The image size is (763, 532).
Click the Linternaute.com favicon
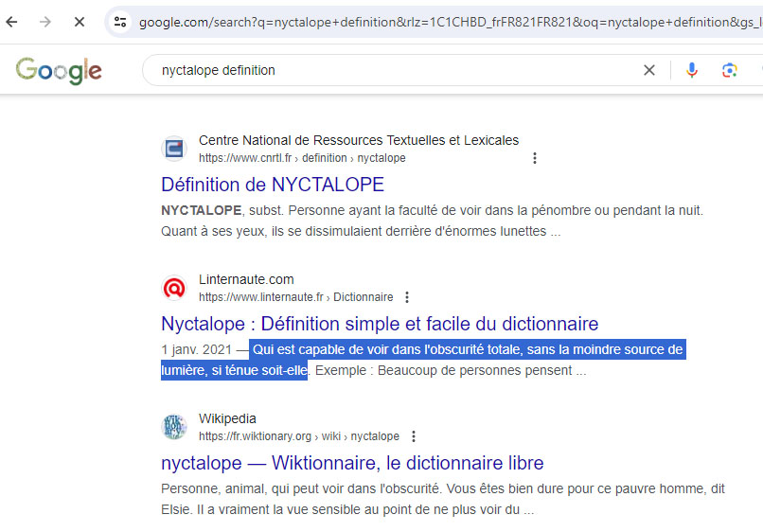[174, 288]
